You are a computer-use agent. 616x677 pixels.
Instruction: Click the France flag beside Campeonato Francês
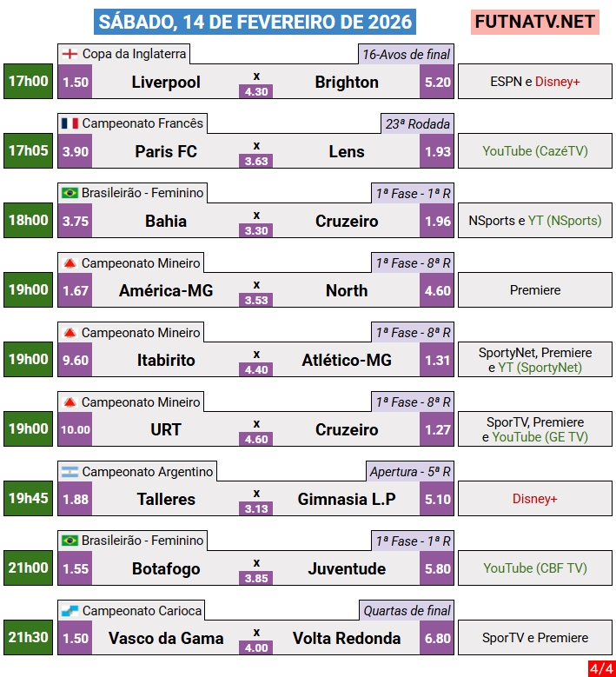70,123
